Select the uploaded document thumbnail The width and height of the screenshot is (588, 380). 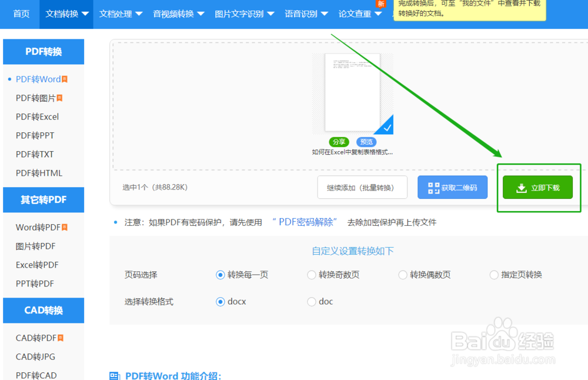(x=353, y=94)
